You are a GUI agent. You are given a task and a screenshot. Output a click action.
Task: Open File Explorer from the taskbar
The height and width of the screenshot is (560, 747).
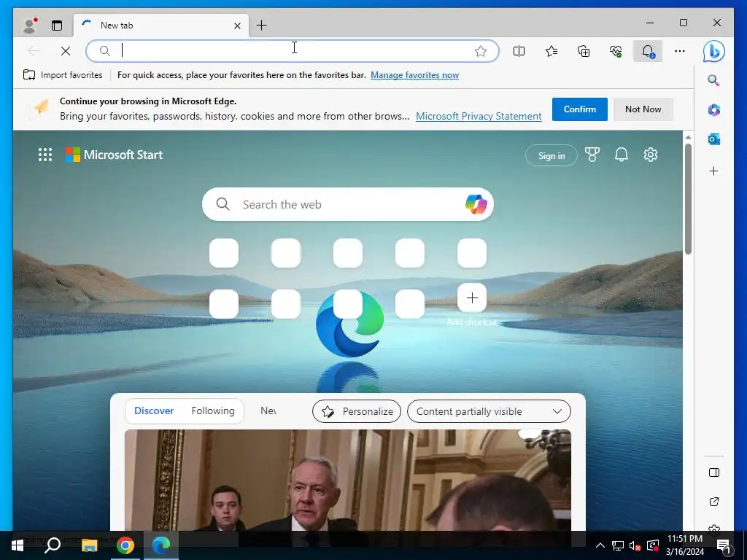(x=89, y=545)
